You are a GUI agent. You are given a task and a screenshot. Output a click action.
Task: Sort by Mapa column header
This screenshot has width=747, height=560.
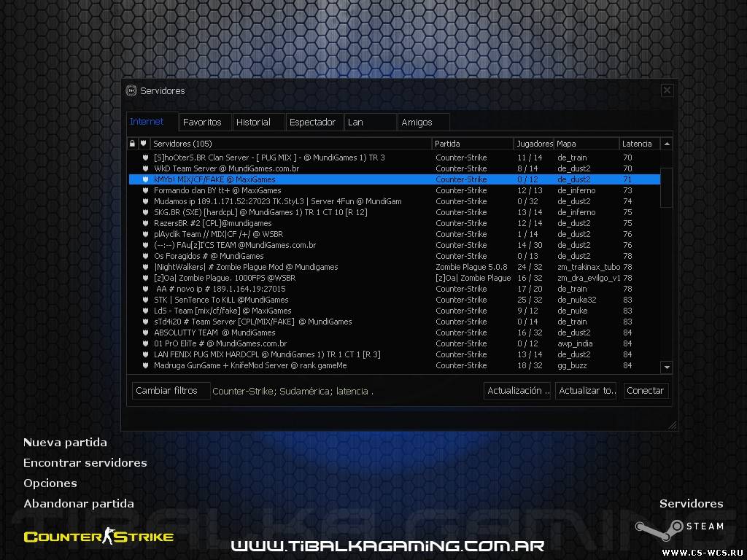(x=587, y=144)
